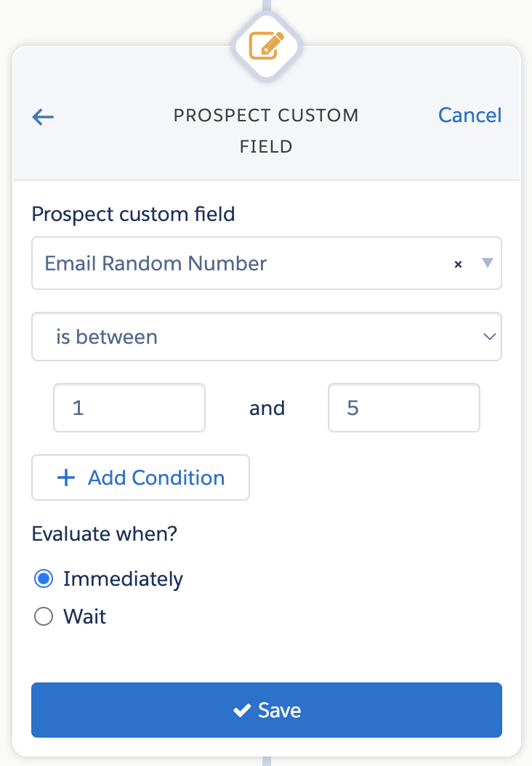Click the checkmark icon on Save
The image size is (532, 766).
click(242, 710)
